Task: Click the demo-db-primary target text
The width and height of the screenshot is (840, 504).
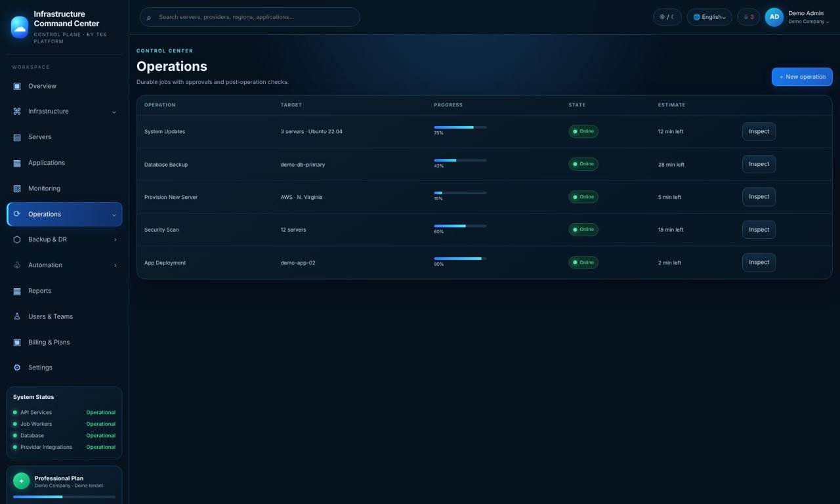Action: 303,165
